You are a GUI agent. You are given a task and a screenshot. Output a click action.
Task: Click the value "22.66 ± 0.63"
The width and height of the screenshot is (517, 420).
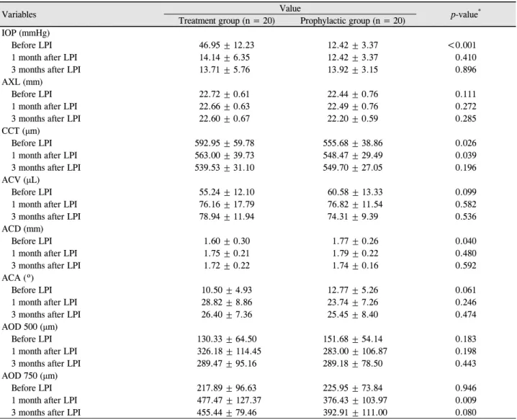224,106
